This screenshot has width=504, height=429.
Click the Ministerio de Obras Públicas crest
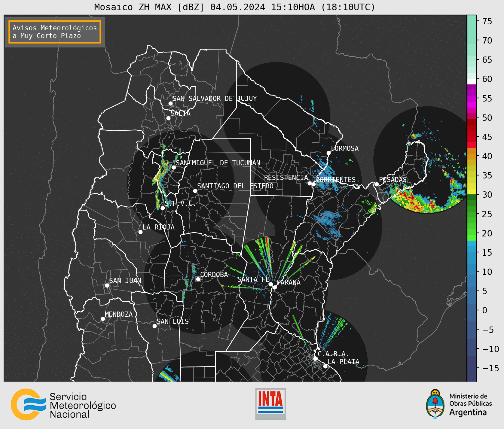click(x=435, y=404)
